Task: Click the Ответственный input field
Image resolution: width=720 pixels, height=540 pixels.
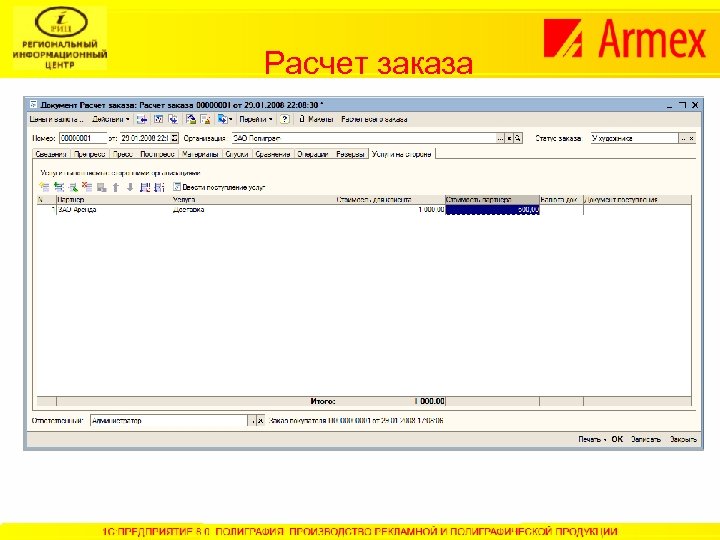Action: tap(169, 420)
